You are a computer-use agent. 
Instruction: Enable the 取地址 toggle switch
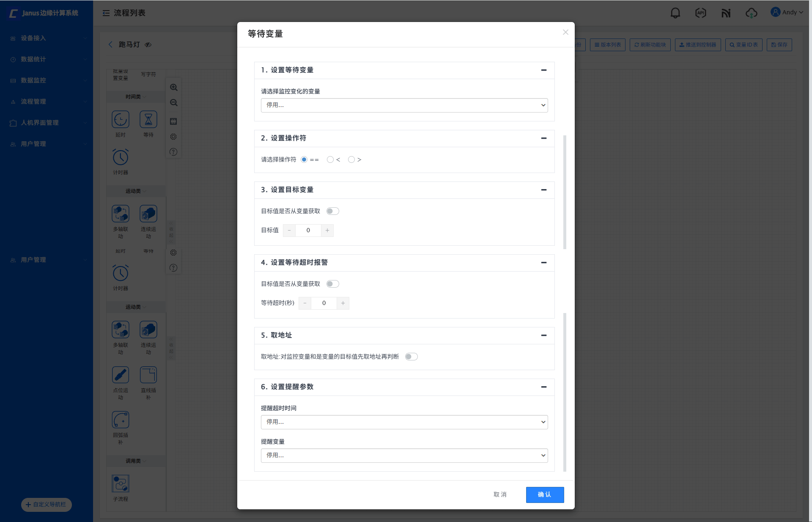point(411,357)
